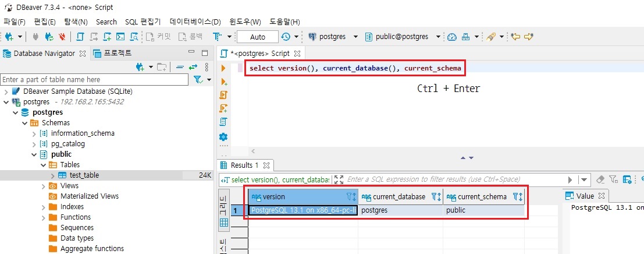This screenshot has width=644, height=254.
Task: Open the transaction mode dropdown arrow
Action: [x=230, y=37]
